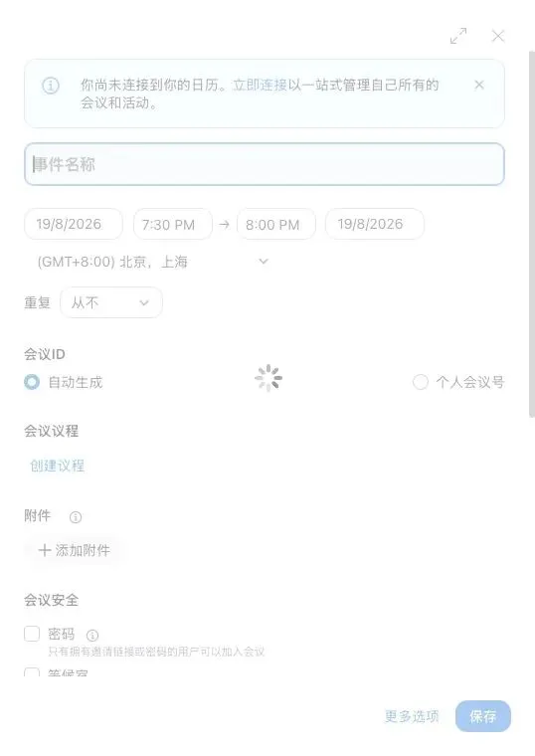Select the 个人会议号 radio button
This screenshot has width=535, height=756.
pos(421,382)
